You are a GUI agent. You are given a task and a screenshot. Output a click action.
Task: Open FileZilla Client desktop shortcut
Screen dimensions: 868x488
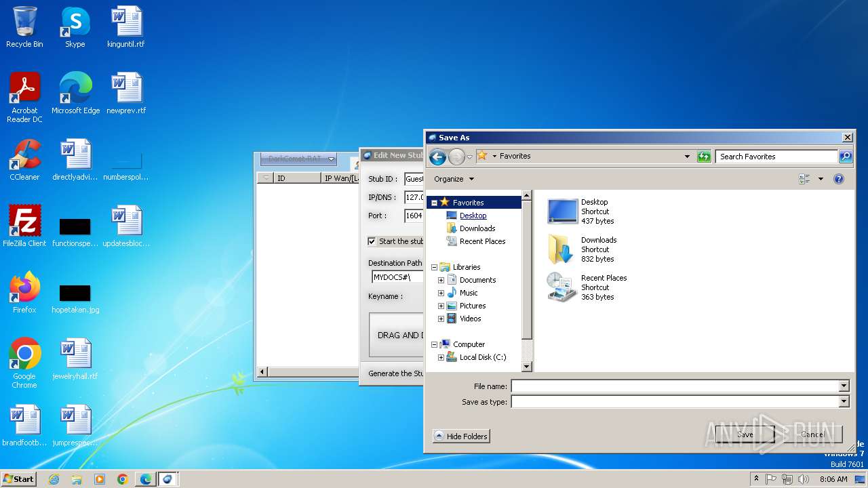(x=24, y=226)
